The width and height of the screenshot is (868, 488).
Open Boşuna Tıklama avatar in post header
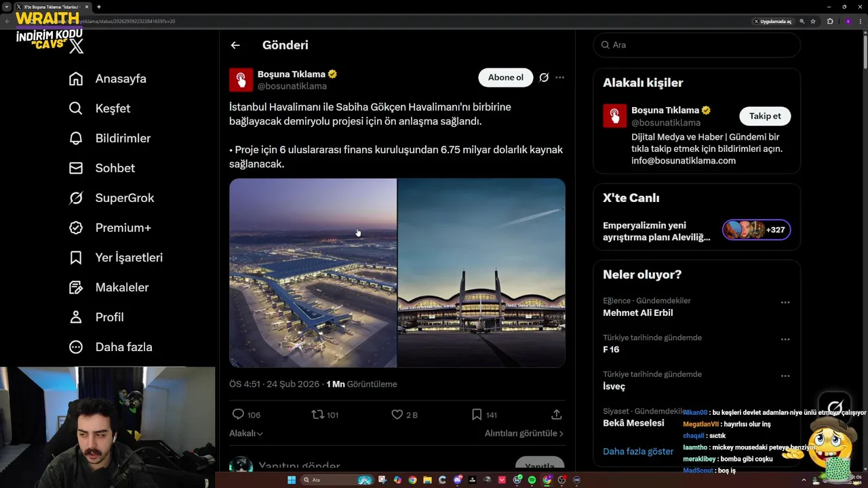tap(241, 80)
